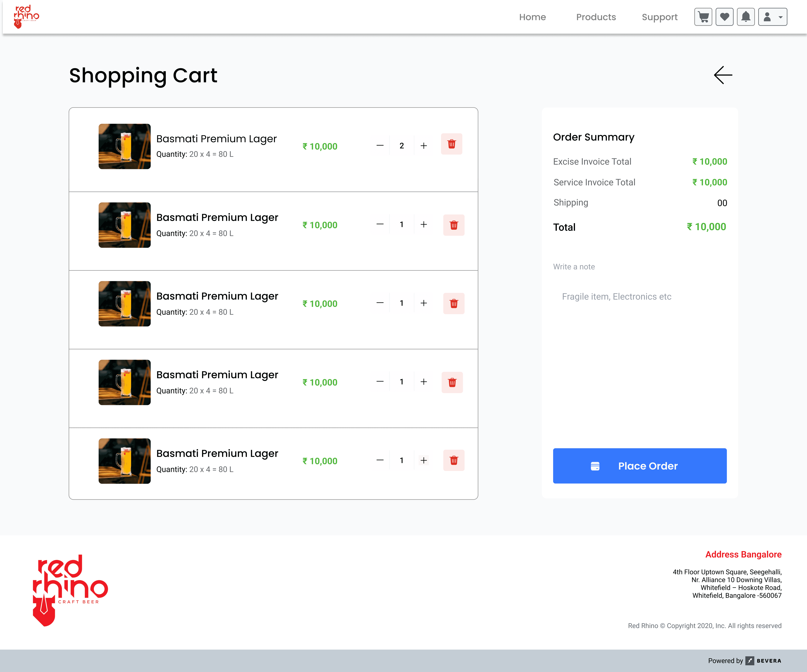This screenshot has width=807, height=672.
Task: Click the first item's Basmati Premium Lager name
Action: tap(216, 139)
